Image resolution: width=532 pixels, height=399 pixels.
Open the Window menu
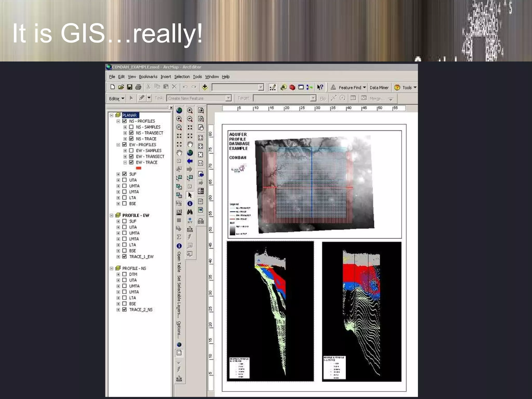tap(212, 77)
